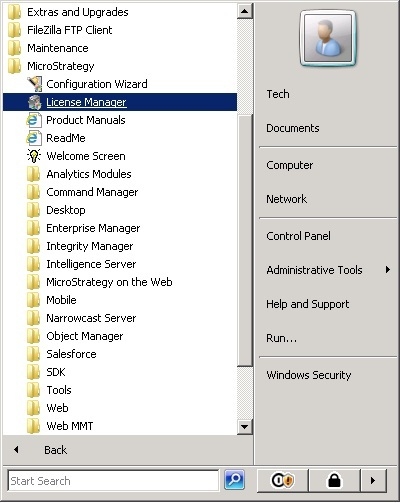This screenshot has width=400, height=503.
Task: Open the ReadMe document icon
Action: [34, 138]
